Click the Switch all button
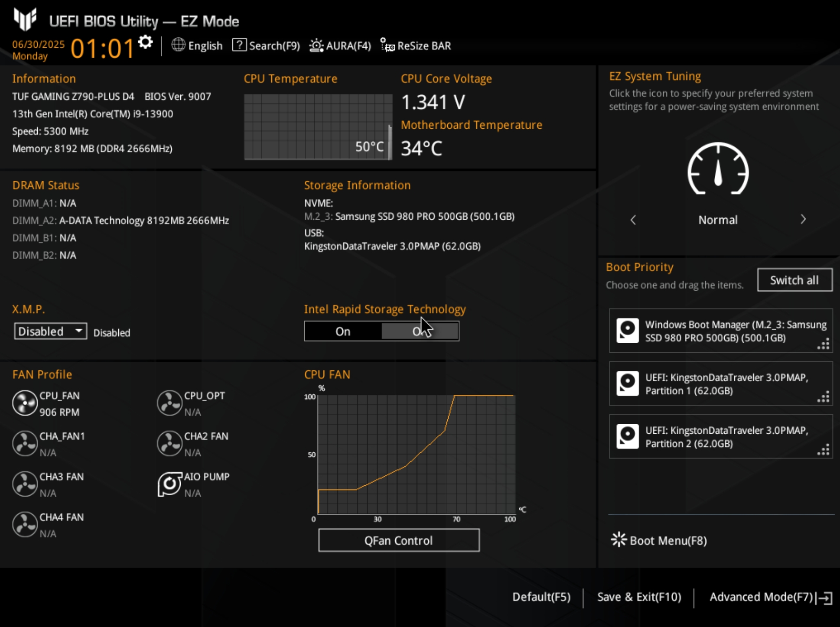 (x=794, y=280)
